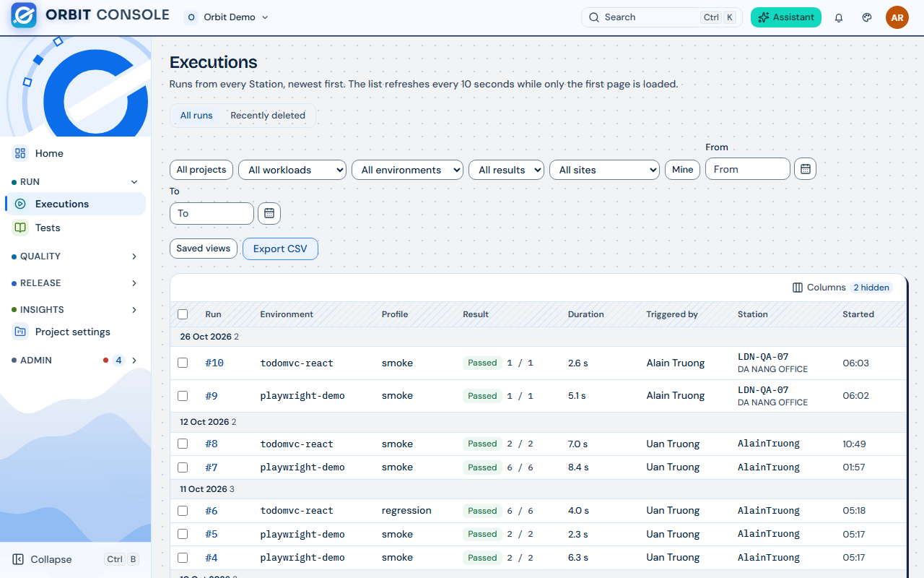Click the Orbit Console logo icon
Image resolution: width=924 pixels, height=578 pixels.
click(24, 15)
